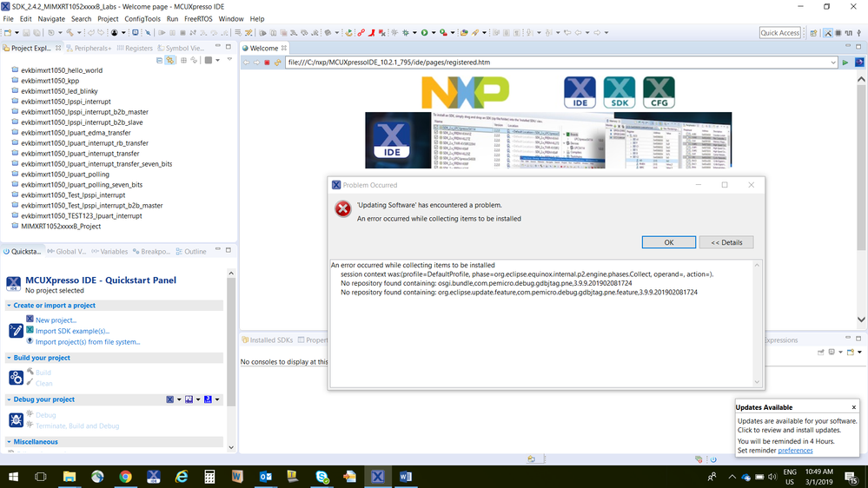Click the green Go to URL arrow
The height and width of the screenshot is (488, 868).
[x=845, y=63]
